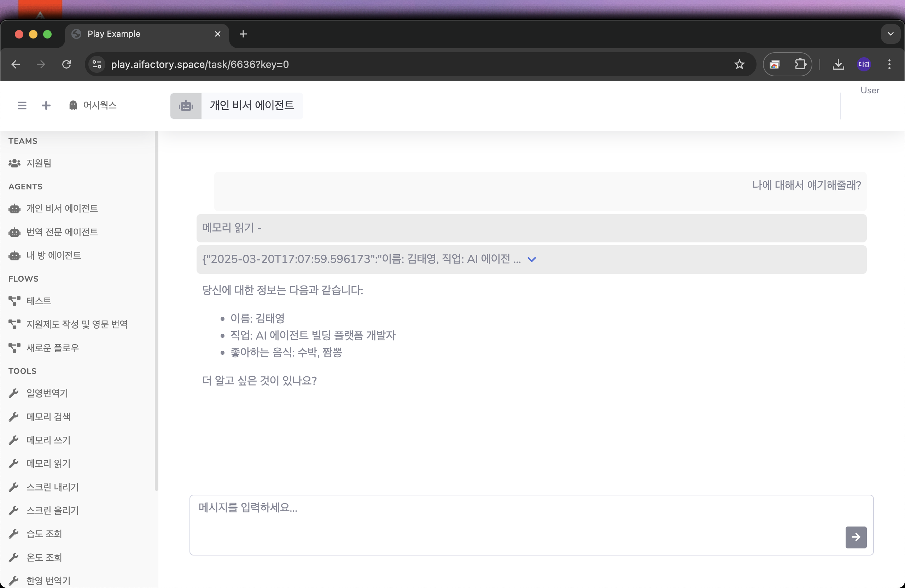Toggle the hamburger sidebar menu icon
Screen dimensions: 905x588
pos(22,105)
